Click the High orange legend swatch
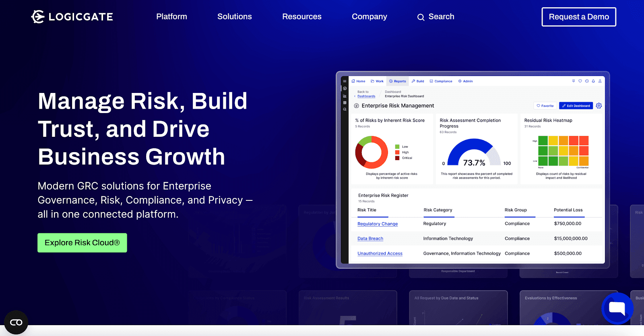Image resolution: width=644 pixels, height=336 pixels. coord(397,153)
